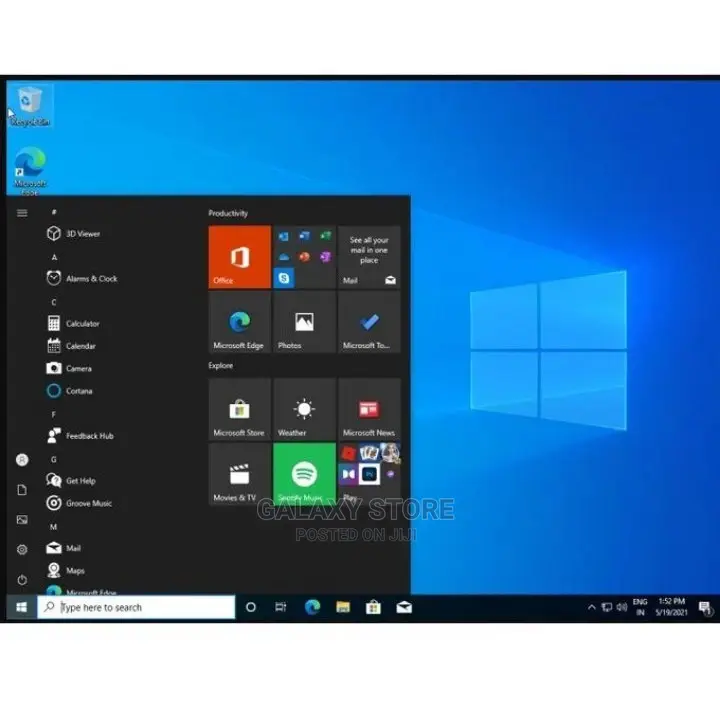The width and height of the screenshot is (720, 701).
Task: Show hidden system tray icons
Action: (592, 607)
